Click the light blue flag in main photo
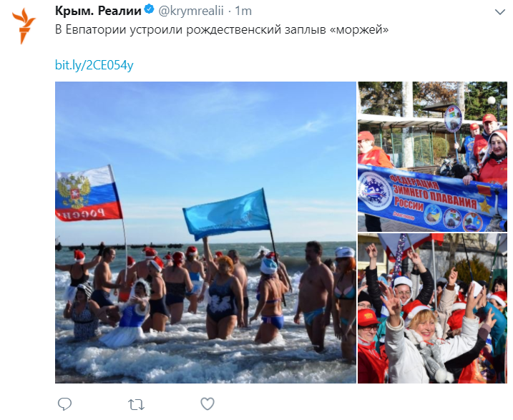This screenshot has height=420, width=513. [227, 214]
